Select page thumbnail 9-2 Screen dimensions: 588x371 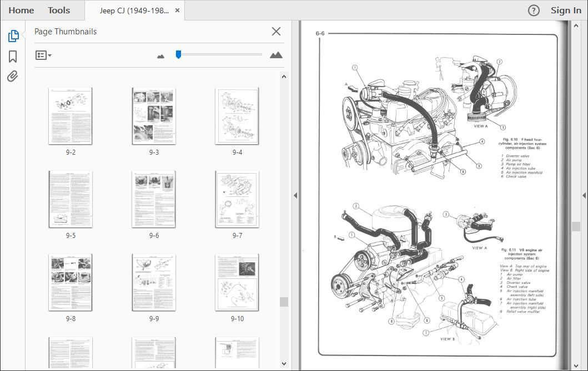71,116
